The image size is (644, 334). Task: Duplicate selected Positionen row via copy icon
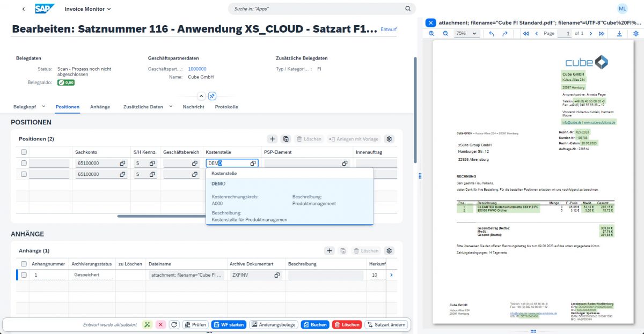tap(286, 139)
